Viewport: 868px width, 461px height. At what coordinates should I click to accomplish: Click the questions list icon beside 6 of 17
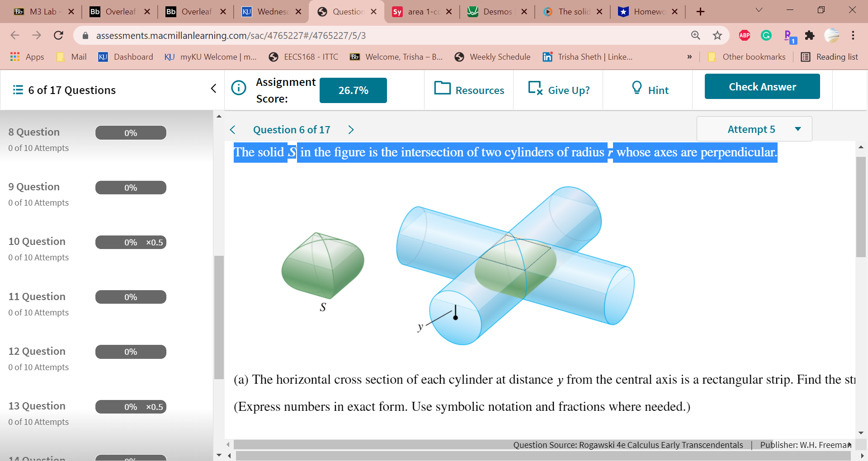[18, 89]
